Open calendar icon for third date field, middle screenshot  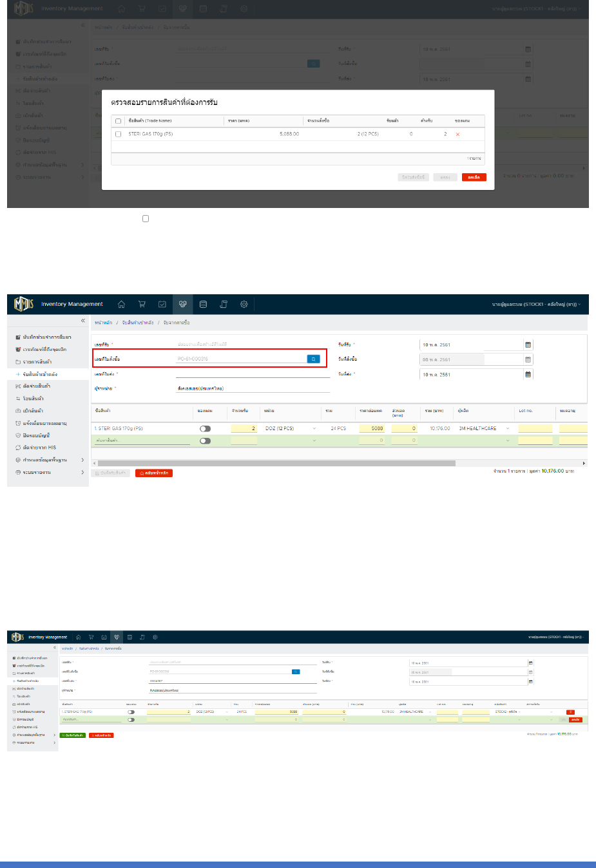528,374
